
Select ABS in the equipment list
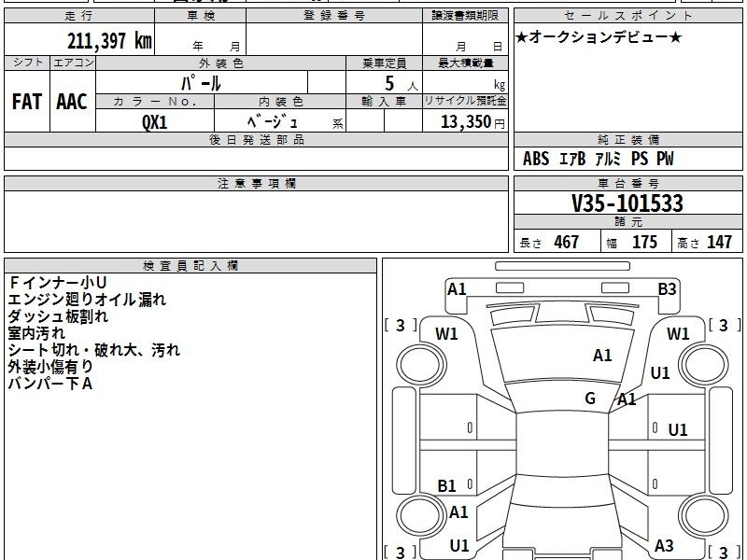click(536, 159)
